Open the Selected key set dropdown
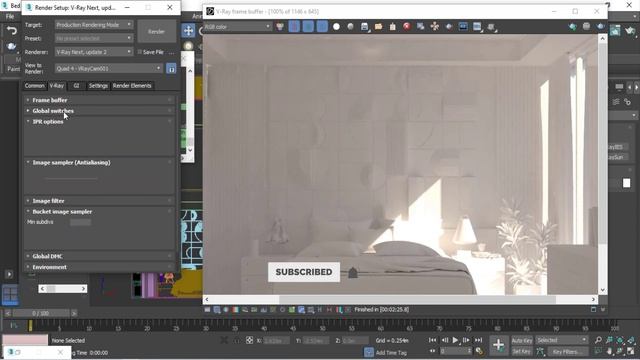Screen dimensions: 640x360 (x=562, y=340)
